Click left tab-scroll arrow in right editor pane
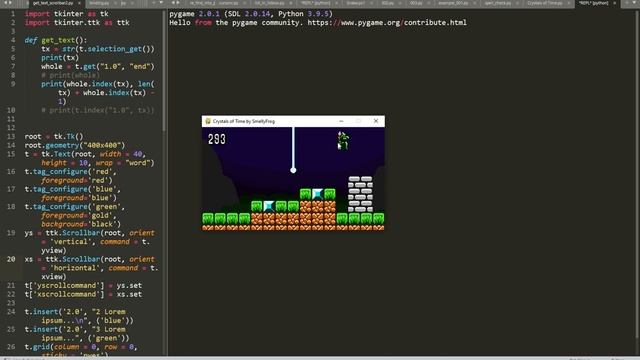The image size is (640, 360). pos(173,3)
